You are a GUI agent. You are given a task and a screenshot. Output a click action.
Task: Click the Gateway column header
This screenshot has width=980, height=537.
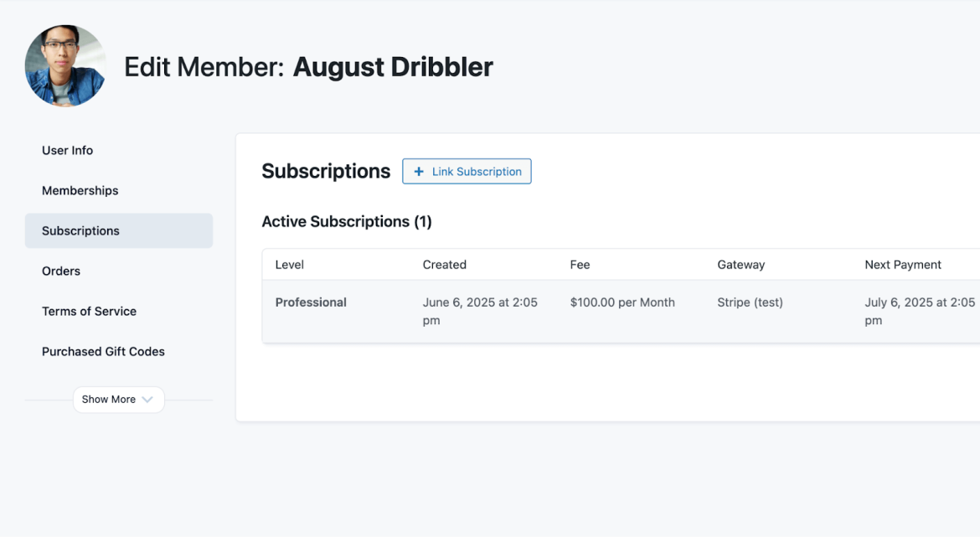[x=741, y=264]
